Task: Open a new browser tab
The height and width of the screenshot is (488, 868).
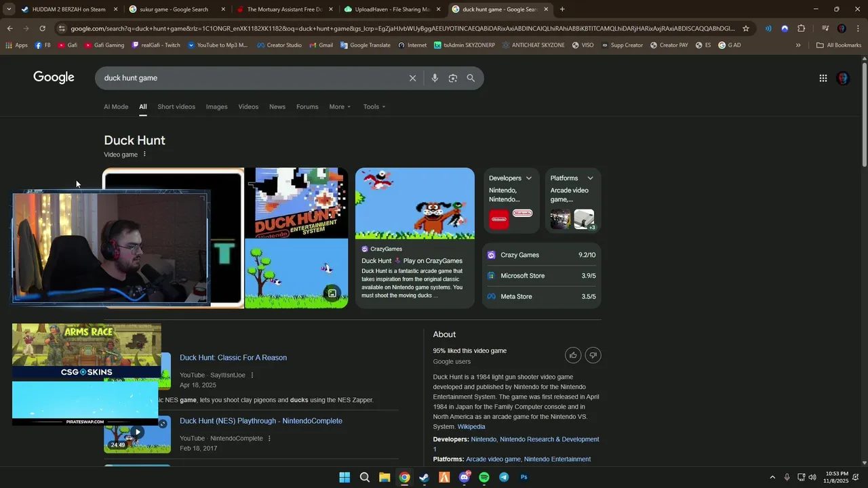Action: [x=562, y=9]
